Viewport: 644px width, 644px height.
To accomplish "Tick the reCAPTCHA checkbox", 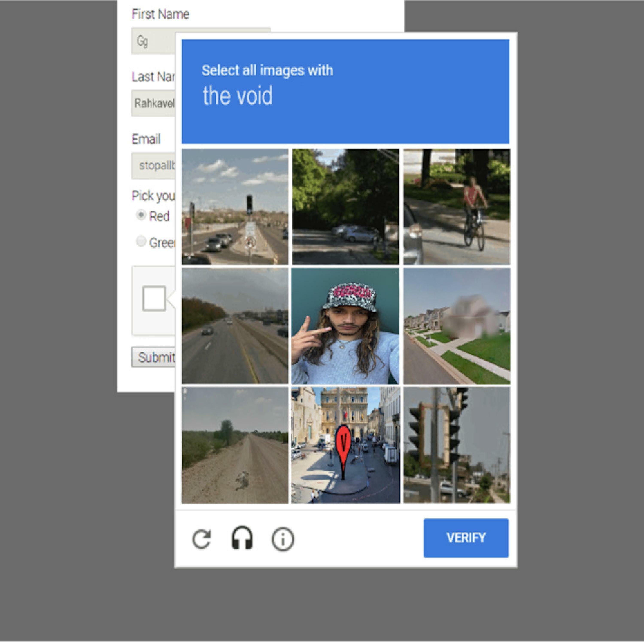I will coord(154,298).
